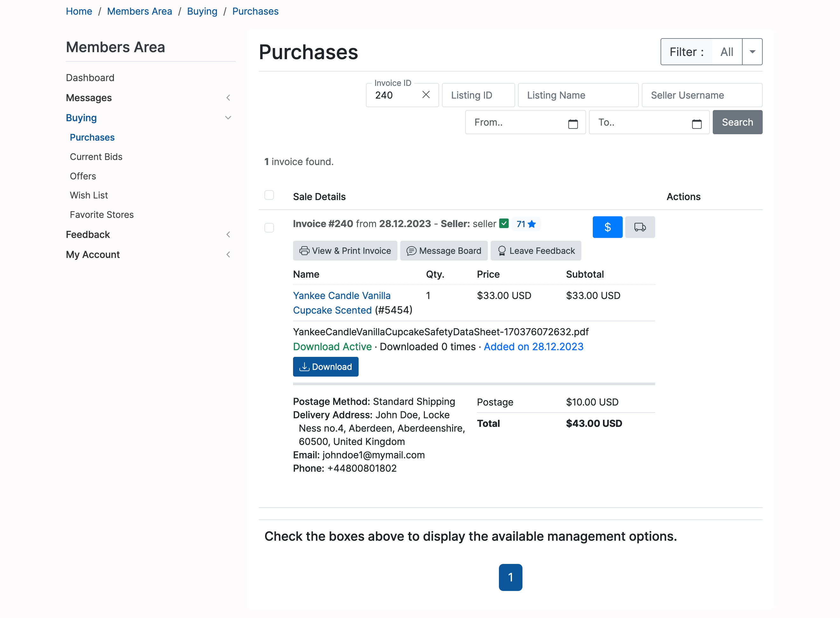This screenshot has width=840, height=618.
Task: Collapse the Buying sidebar section
Action: tap(228, 118)
